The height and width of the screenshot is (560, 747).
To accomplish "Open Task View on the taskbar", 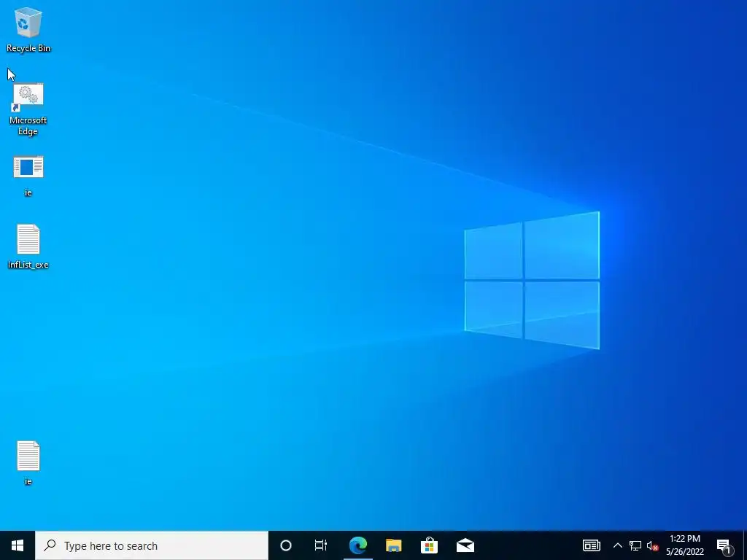I will [x=321, y=545].
